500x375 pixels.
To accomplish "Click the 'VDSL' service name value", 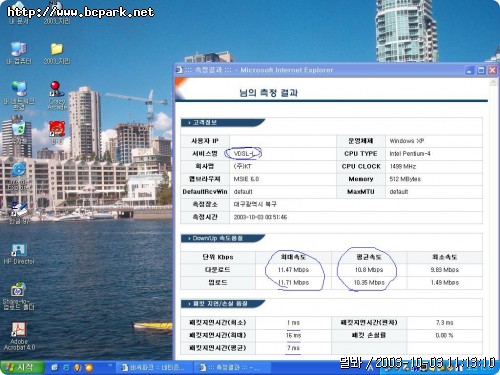I will coord(244,153).
